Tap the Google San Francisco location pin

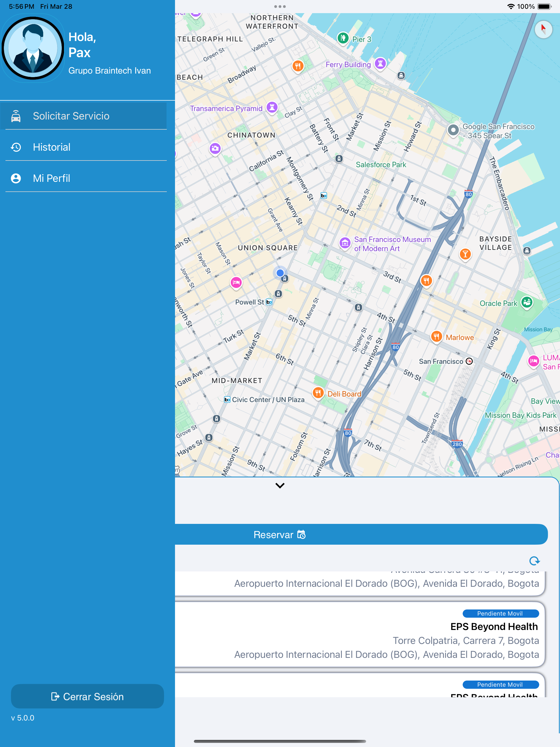(x=453, y=130)
